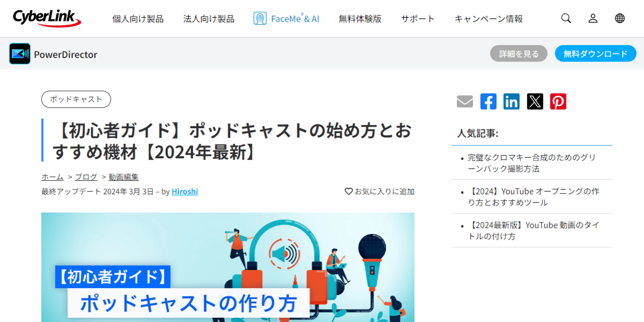Open the 個人向け製品 menu
Viewport: 644px width, 322px height.
pos(138,19)
